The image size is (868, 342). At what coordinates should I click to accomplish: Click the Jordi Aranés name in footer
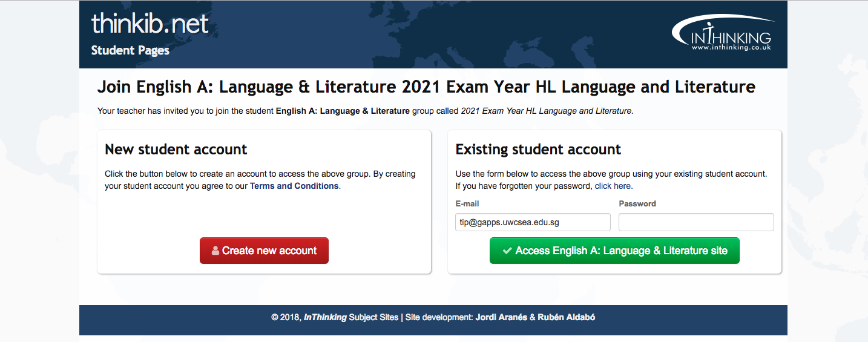pyautogui.click(x=501, y=317)
